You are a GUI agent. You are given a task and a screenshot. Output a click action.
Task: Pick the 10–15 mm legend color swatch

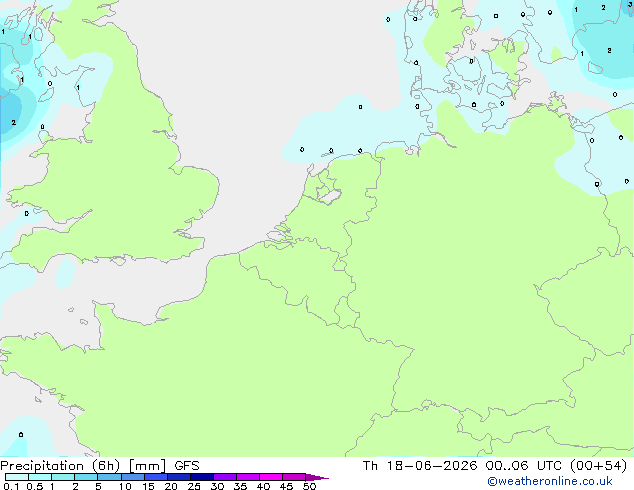pyautogui.click(x=133, y=477)
